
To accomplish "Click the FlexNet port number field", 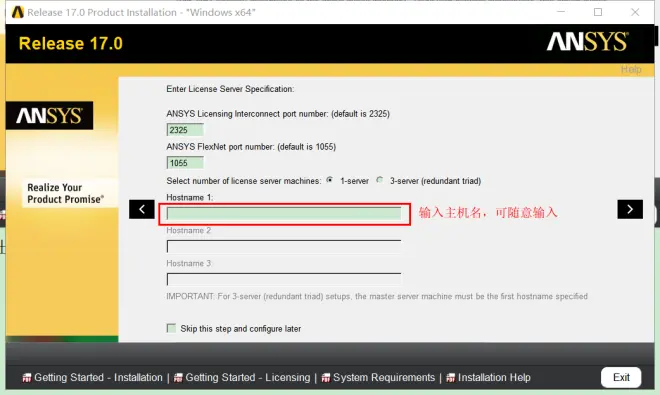I will 185,163.
